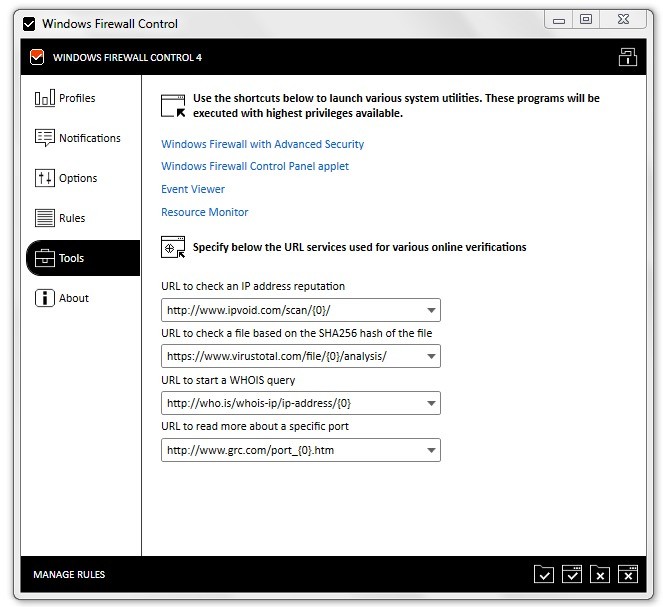Click the label 'URL to start a WHOIS query'
The height and width of the screenshot is (607, 664).
228,380
